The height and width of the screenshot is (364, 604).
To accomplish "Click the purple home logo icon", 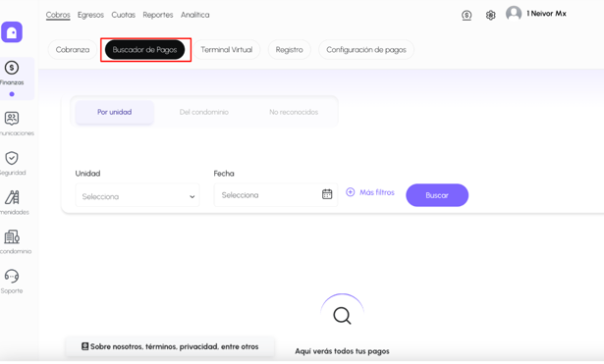I will tap(12, 32).
